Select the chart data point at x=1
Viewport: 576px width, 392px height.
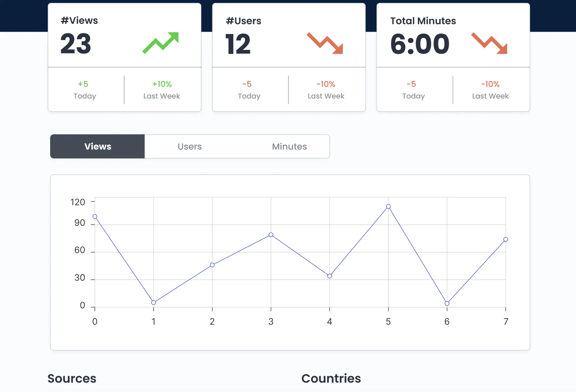pyautogui.click(x=154, y=303)
